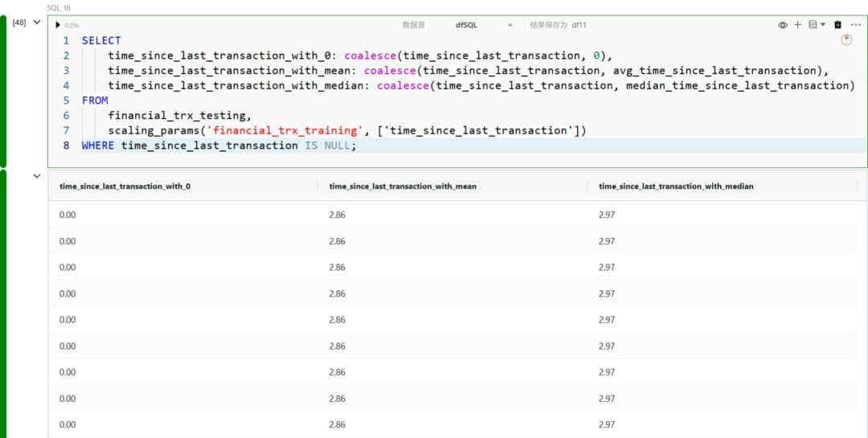Collapse code cell [48] with chevron

36,23
